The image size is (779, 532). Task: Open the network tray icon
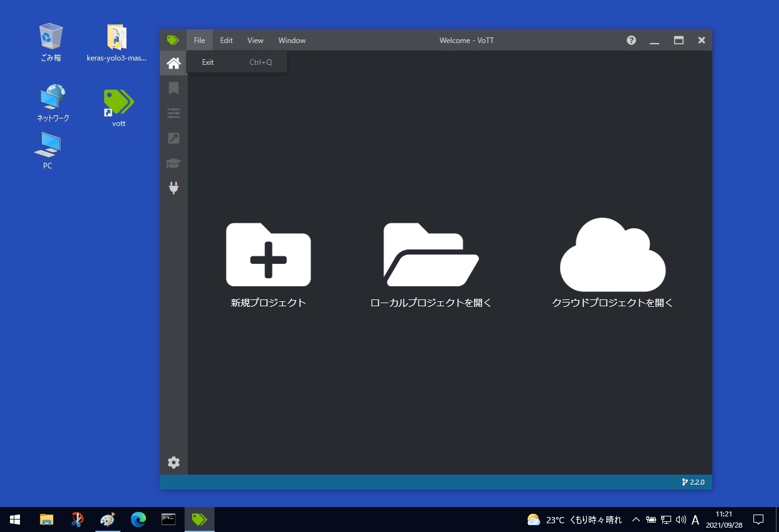coord(666,520)
